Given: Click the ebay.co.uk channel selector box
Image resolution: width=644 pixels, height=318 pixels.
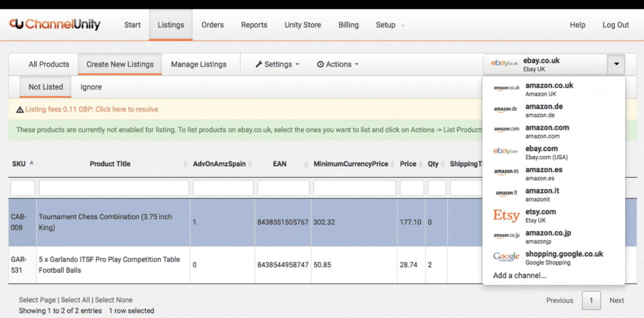Looking at the screenshot, I should [554, 64].
